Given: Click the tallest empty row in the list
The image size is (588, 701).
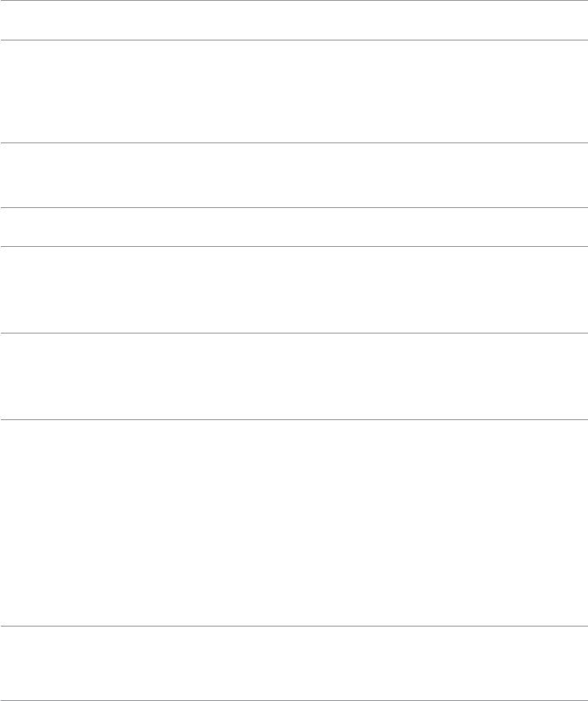Looking at the screenshot, I should [x=294, y=522].
